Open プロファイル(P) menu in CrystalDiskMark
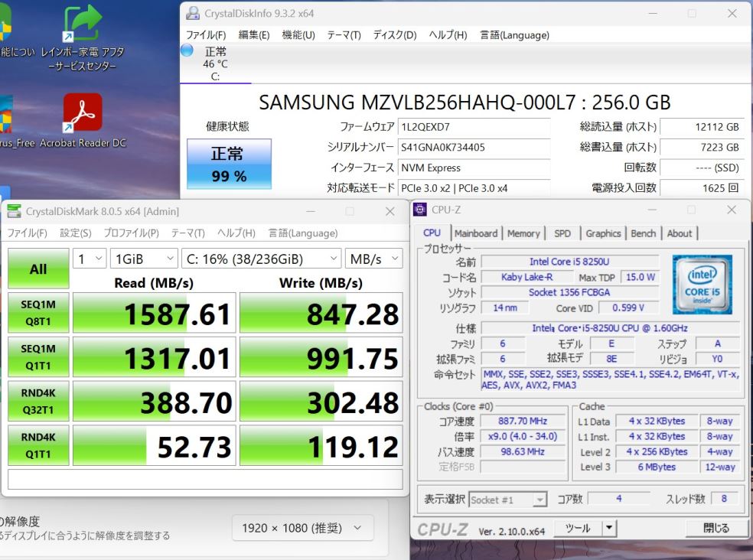Viewport: 753px width, 560px height. click(131, 233)
